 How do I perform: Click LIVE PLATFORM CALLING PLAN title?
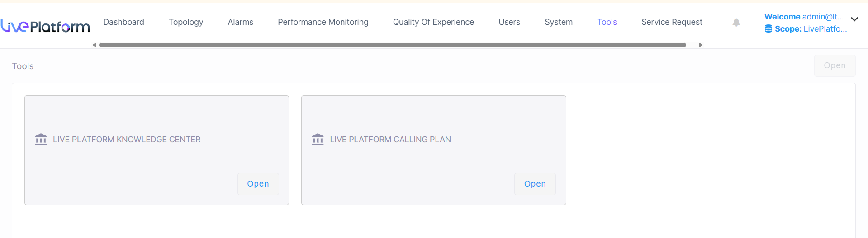pos(390,140)
